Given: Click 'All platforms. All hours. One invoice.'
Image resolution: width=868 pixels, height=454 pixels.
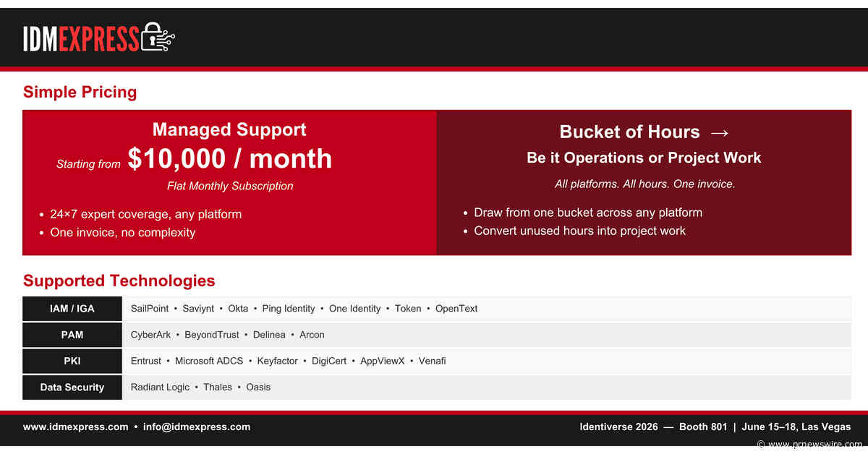Looking at the screenshot, I should [x=644, y=184].
